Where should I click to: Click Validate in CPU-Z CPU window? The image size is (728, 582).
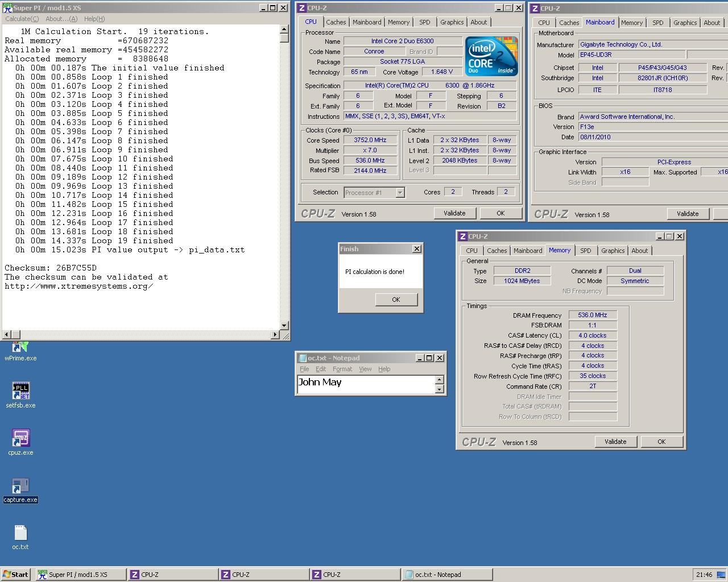click(454, 213)
